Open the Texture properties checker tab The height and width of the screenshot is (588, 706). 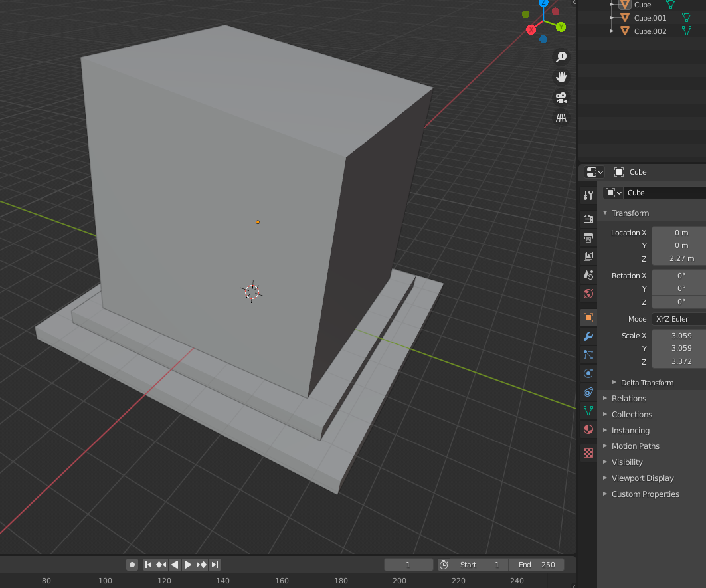(x=588, y=453)
